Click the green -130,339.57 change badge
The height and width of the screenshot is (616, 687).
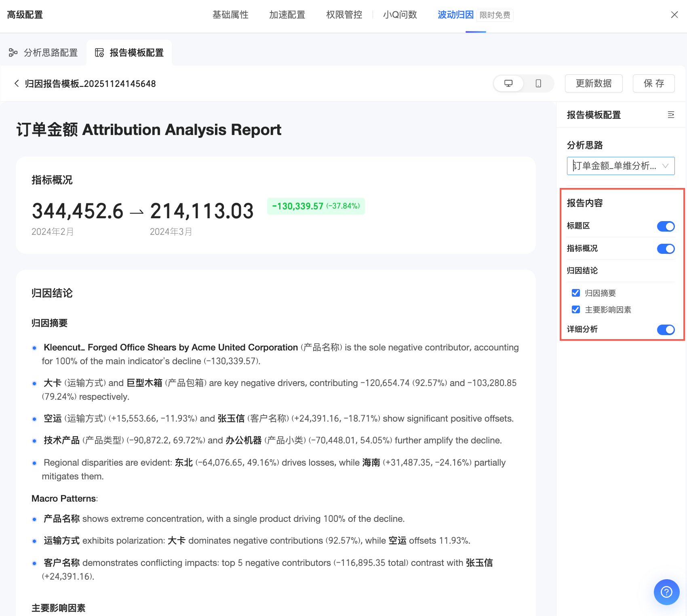316,206
